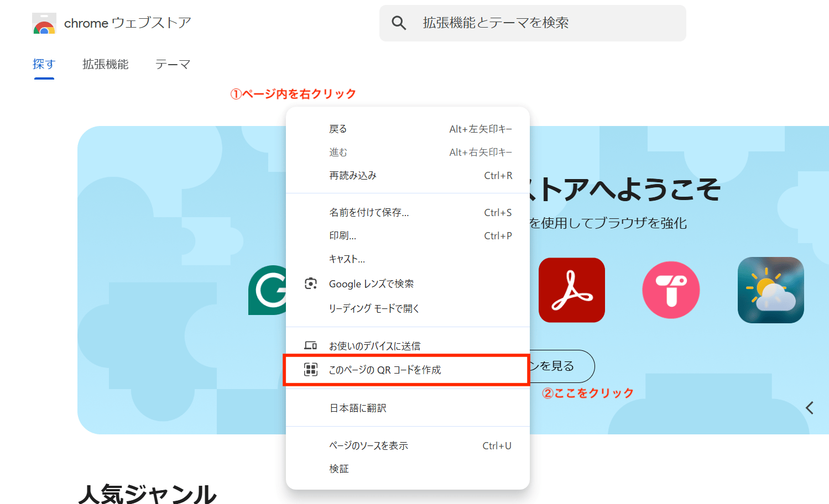
Task: Select 再読み込み to reload the page
Action: point(352,175)
